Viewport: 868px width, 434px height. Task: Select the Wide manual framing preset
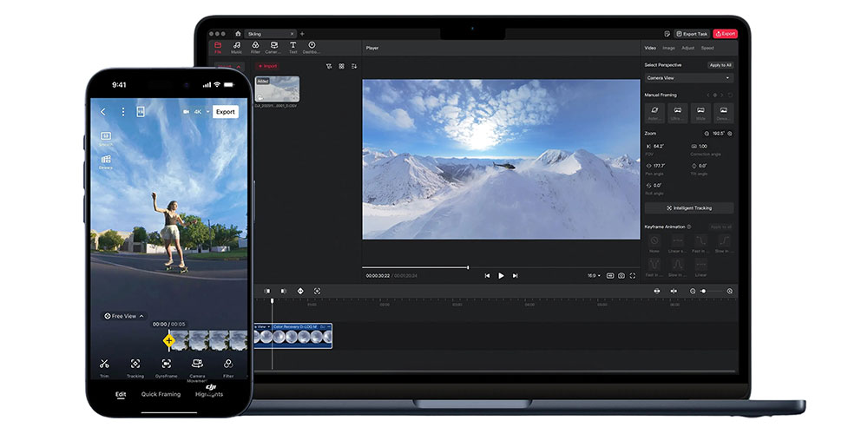[x=700, y=112]
